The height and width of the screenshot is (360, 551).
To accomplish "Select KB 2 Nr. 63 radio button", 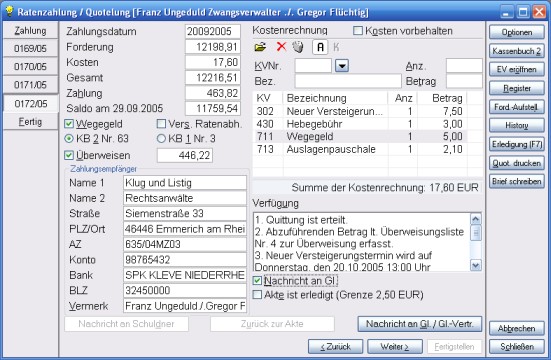I will [69, 139].
